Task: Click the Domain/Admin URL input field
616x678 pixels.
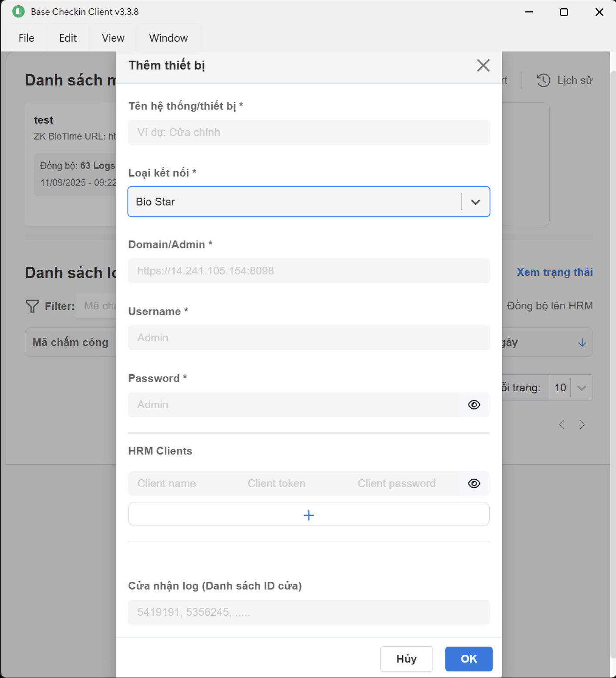Action: [308, 271]
